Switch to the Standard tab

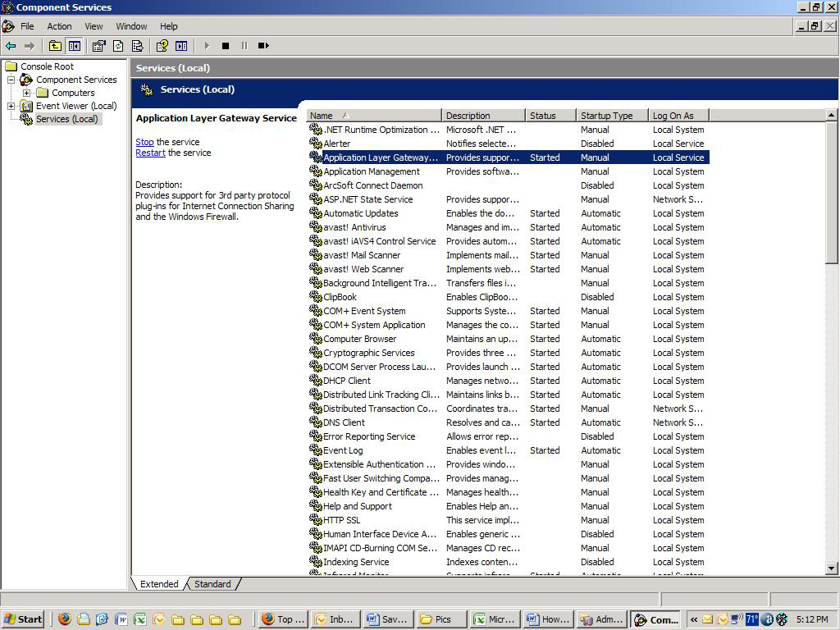pos(212,584)
